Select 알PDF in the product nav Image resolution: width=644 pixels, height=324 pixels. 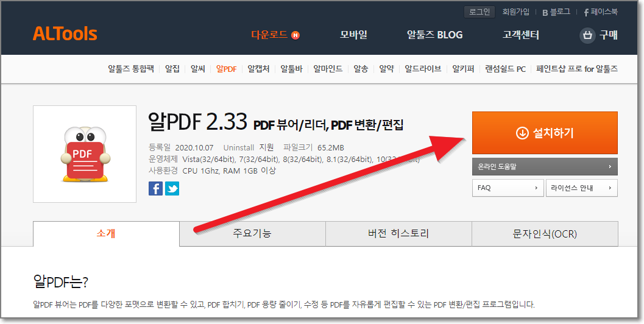226,69
